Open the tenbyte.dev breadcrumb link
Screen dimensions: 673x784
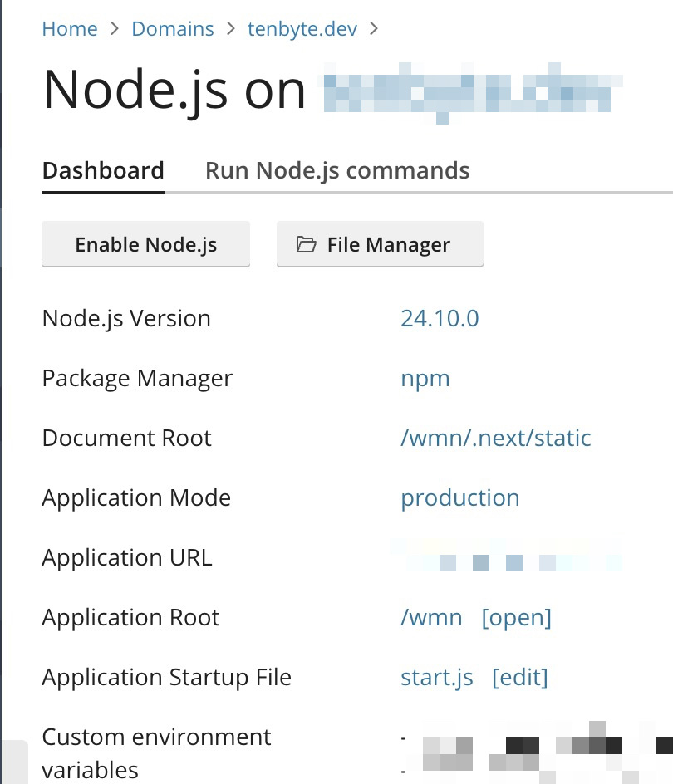point(302,29)
